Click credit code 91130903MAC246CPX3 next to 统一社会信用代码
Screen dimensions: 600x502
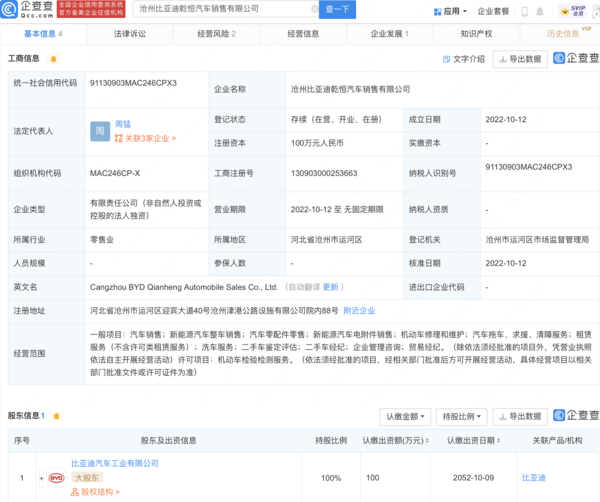click(133, 83)
